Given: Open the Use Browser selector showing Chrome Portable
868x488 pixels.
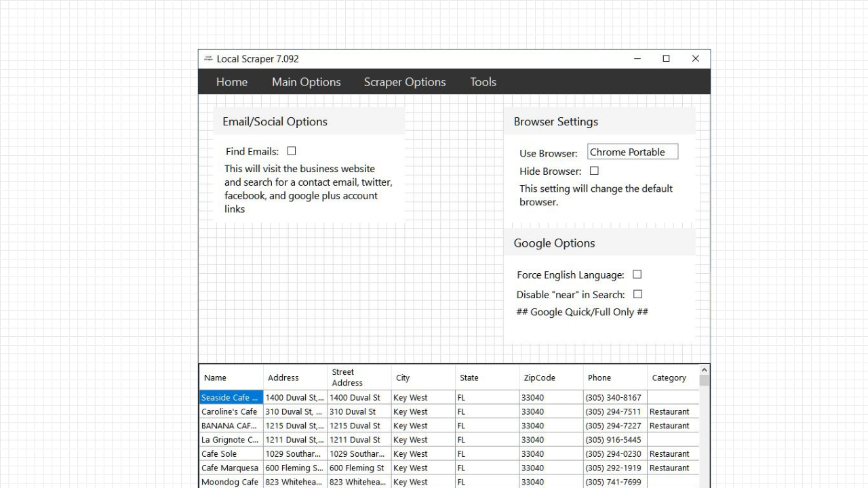Looking at the screenshot, I should point(632,151).
